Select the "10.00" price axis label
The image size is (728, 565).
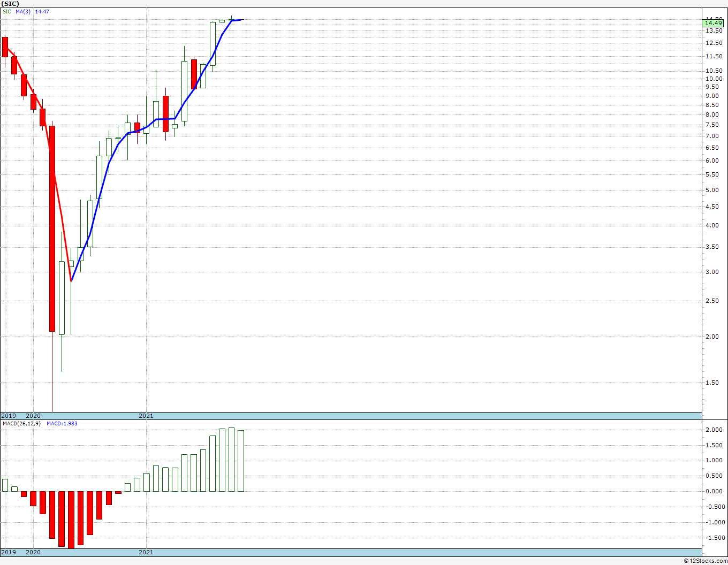click(x=714, y=79)
